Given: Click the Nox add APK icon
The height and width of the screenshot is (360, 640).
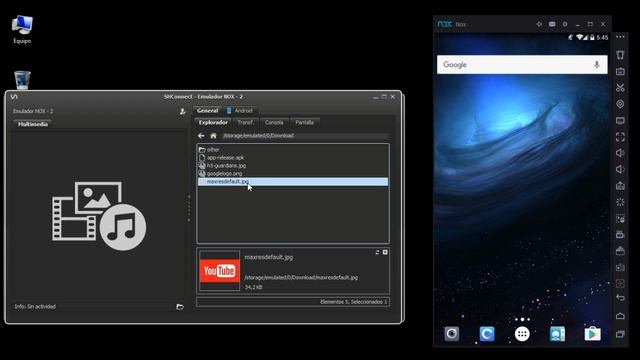Looking at the screenshot, I should pyautogui.click(x=620, y=186).
